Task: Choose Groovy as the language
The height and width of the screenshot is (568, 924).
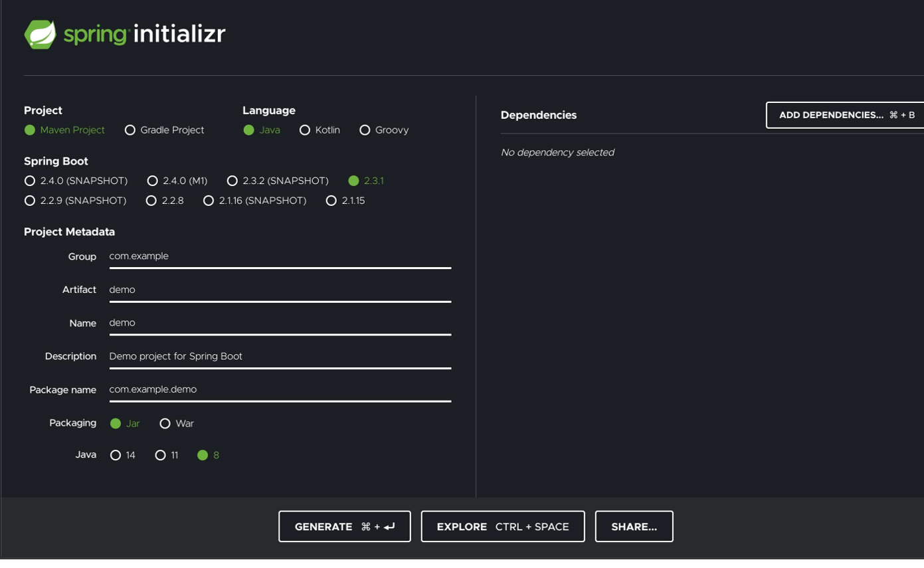Action: point(365,130)
